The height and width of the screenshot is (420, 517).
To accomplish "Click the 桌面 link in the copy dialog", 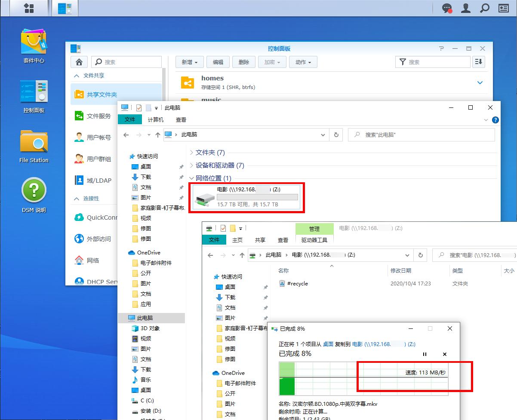I will (328, 344).
